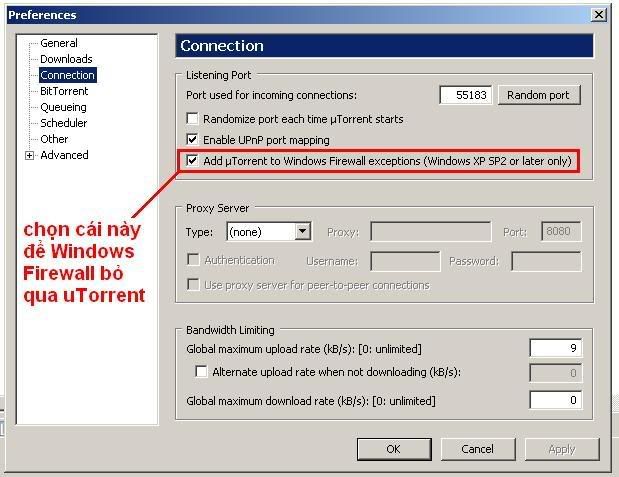Toggle Enable UPnP port mapping
This screenshot has height=477, width=619.
(192, 139)
